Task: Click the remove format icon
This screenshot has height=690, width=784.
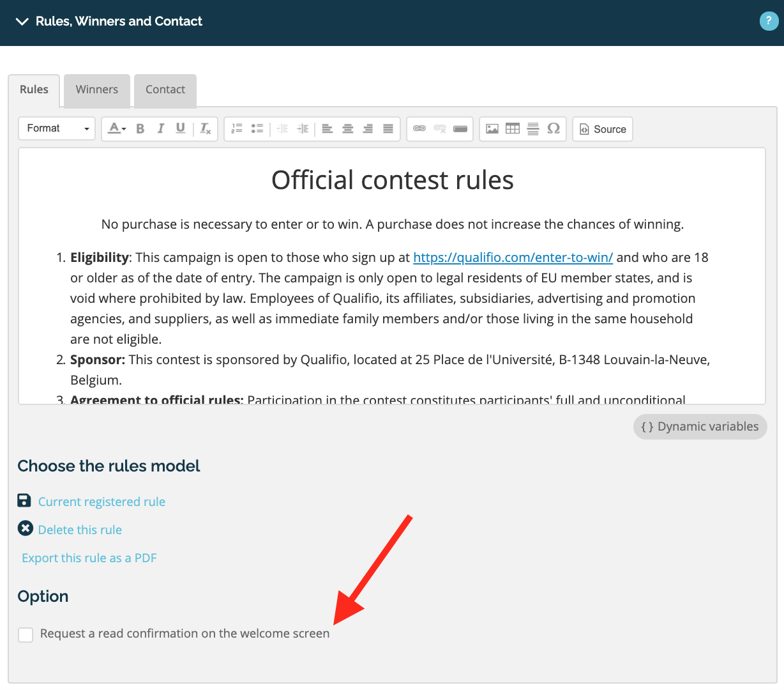Action: tap(206, 128)
